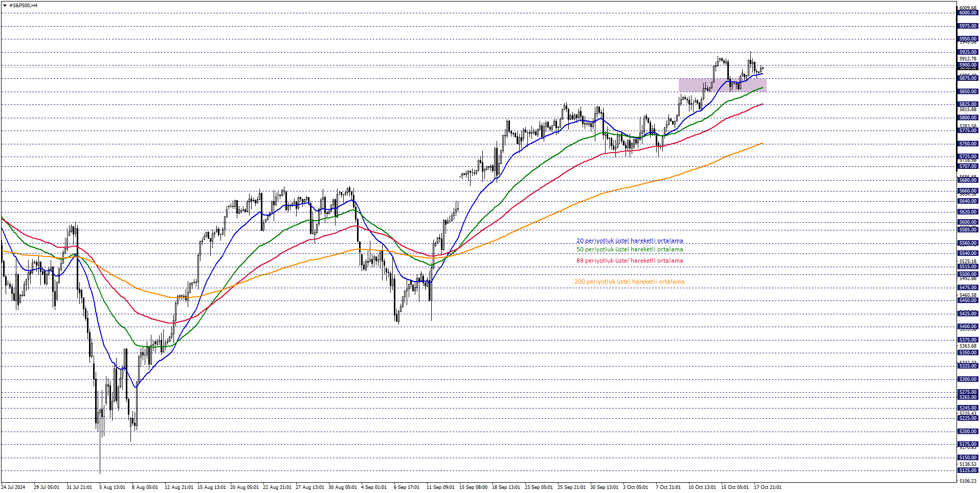Click the 5850.00 price level label

(x=968, y=92)
